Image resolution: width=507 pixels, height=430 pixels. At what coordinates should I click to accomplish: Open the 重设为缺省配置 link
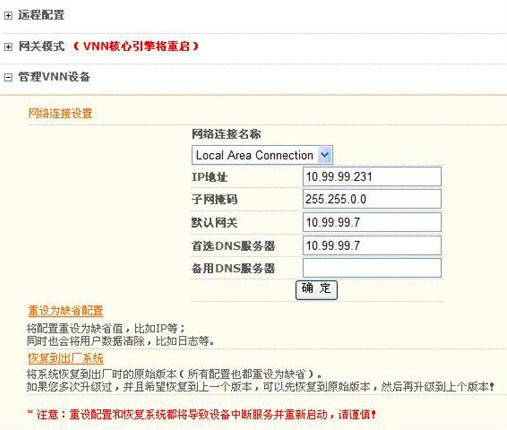click(x=66, y=311)
